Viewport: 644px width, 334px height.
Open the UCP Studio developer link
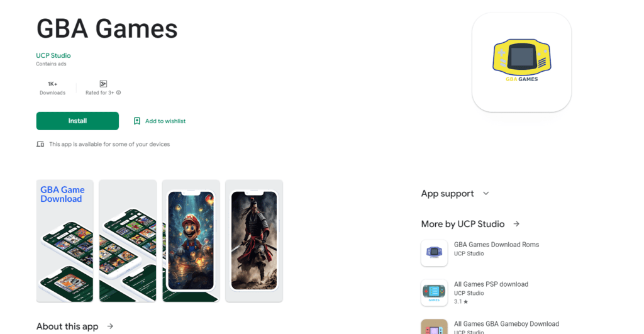[x=53, y=55]
